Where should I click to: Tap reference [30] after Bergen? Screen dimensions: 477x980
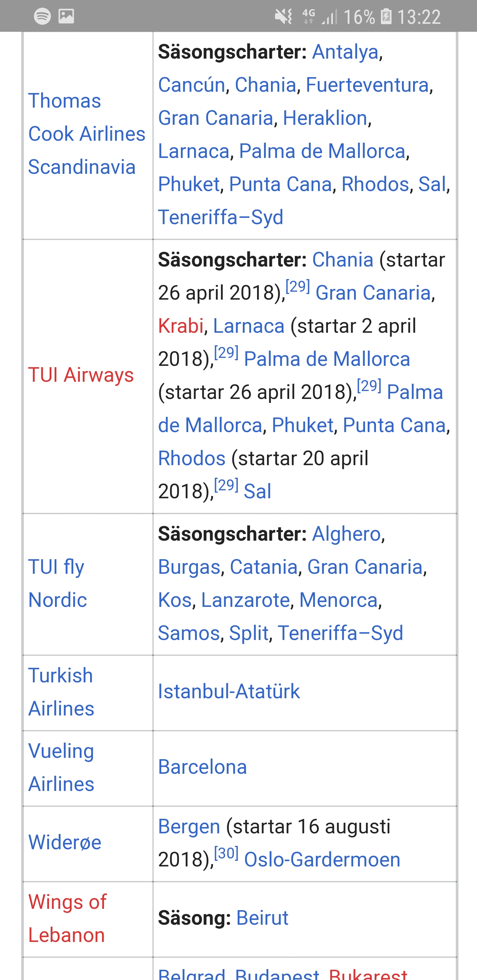[x=226, y=853]
